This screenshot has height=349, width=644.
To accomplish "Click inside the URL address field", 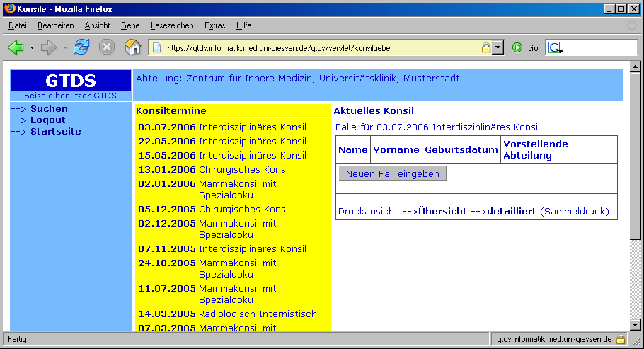I will (x=318, y=48).
